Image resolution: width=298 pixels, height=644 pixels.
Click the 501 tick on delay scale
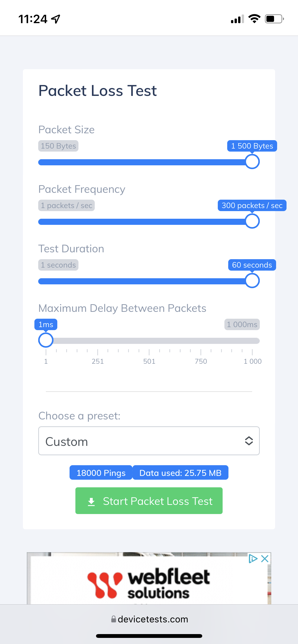coord(149,361)
